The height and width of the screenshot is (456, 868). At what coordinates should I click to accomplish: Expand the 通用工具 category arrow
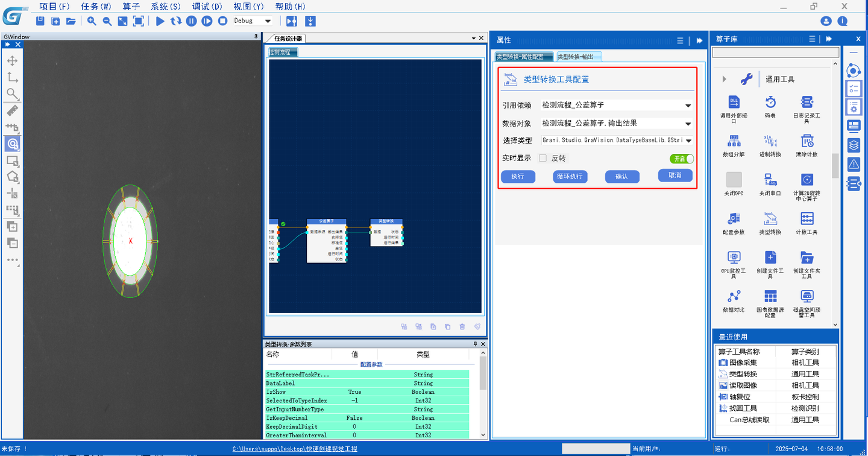(x=724, y=79)
